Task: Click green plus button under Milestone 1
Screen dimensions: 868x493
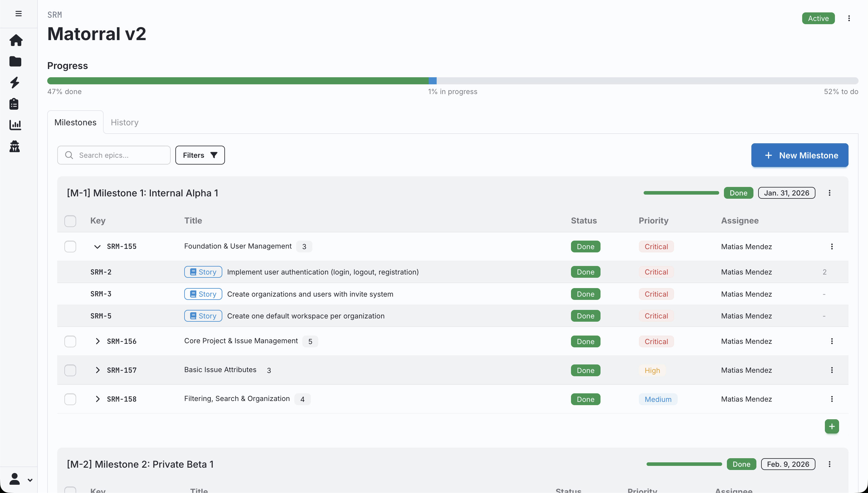Action: tap(831, 426)
